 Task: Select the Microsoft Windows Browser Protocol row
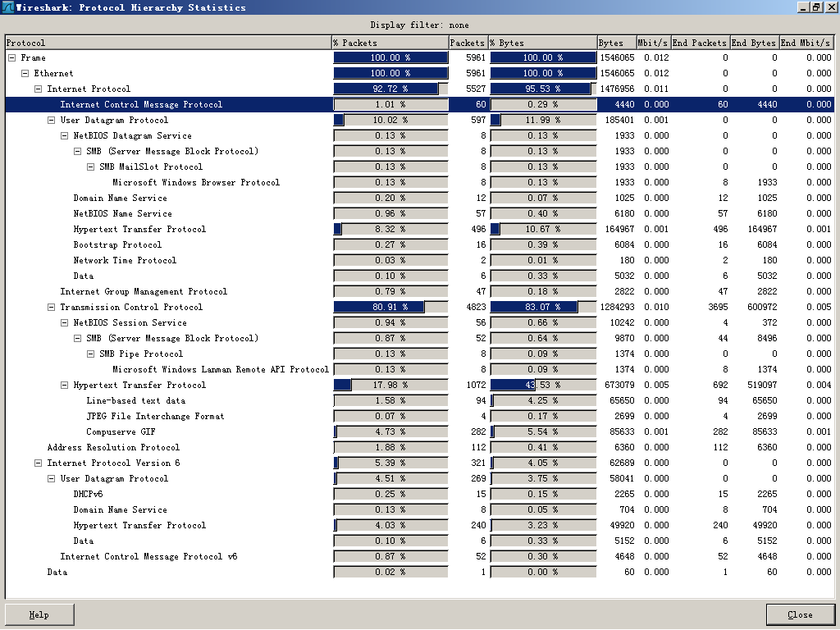point(419,182)
